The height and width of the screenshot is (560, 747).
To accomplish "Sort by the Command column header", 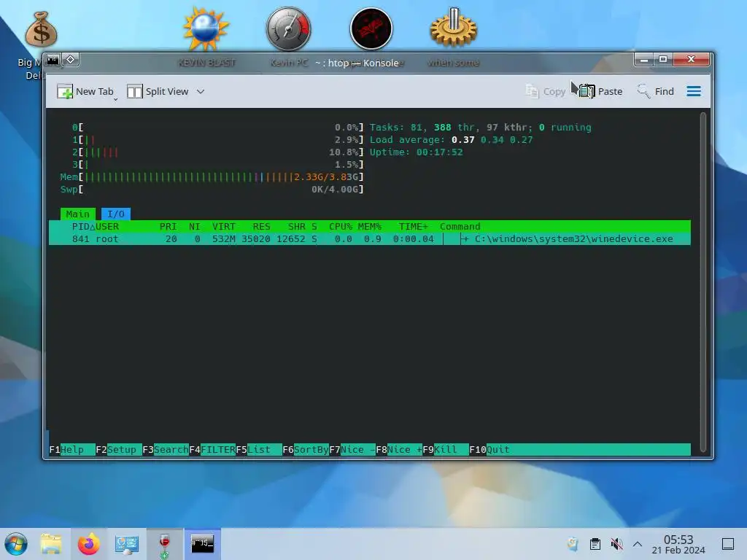I will coord(460,227).
